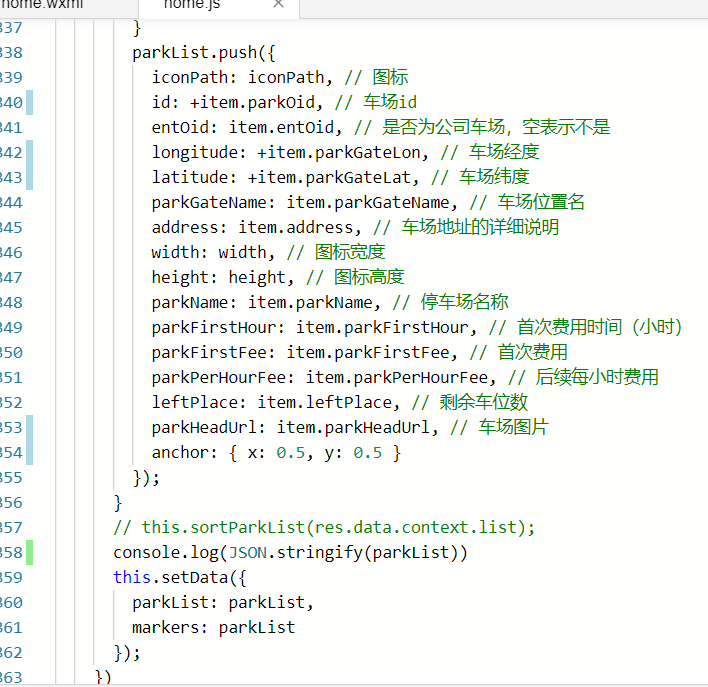Click the this.setData({ line
Screen dimensions: 708x687
click(180, 578)
